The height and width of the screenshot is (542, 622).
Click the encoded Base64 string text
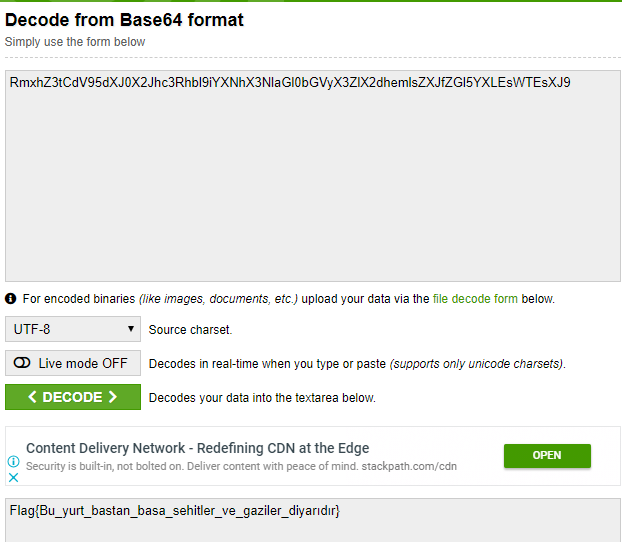click(290, 82)
